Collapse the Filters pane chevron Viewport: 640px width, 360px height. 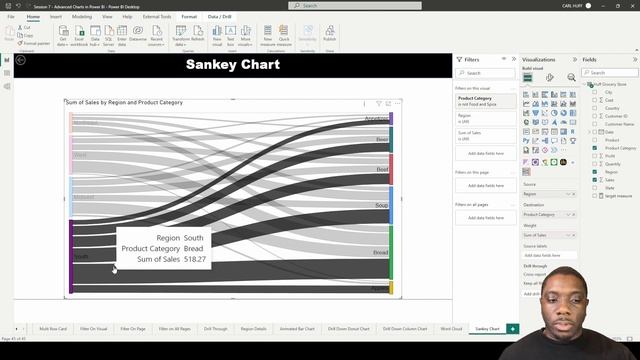pyautogui.click(x=514, y=59)
